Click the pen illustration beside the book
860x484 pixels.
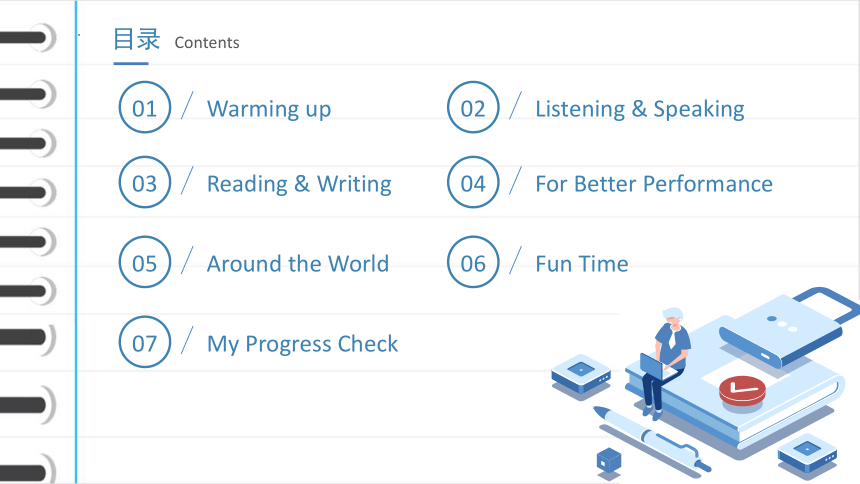tap(652, 439)
